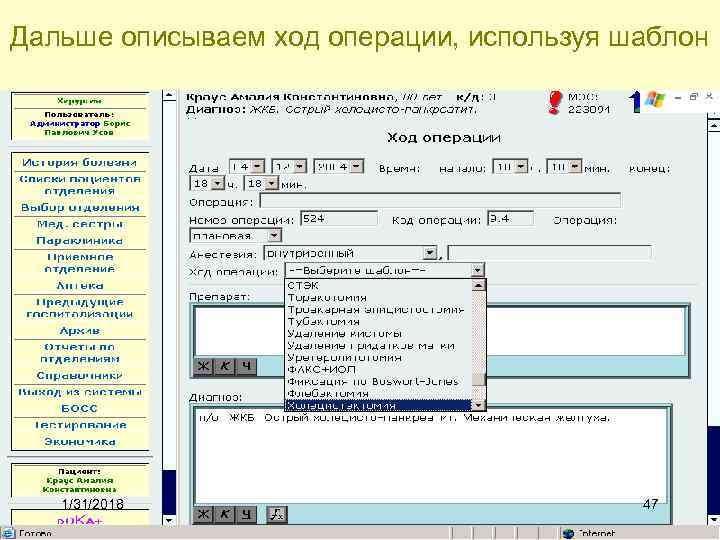Image resolution: width=720 pixels, height=540 pixels.
Task: Click the italic К button under Препарат
Action: coord(225,366)
